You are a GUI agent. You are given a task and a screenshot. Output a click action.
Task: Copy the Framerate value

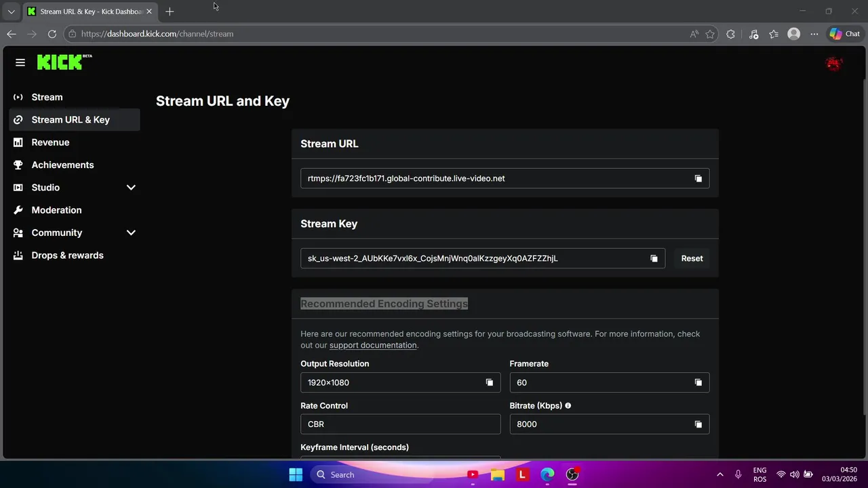(x=698, y=382)
